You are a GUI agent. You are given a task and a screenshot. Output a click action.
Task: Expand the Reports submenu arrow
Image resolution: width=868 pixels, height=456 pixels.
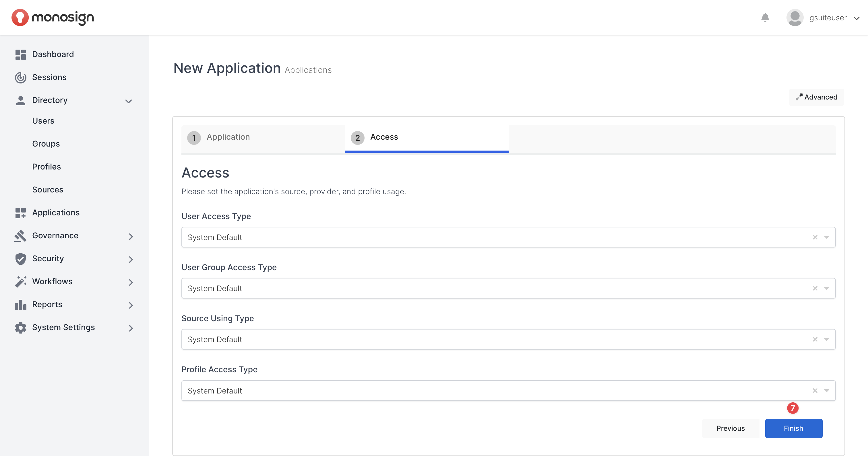131,305
